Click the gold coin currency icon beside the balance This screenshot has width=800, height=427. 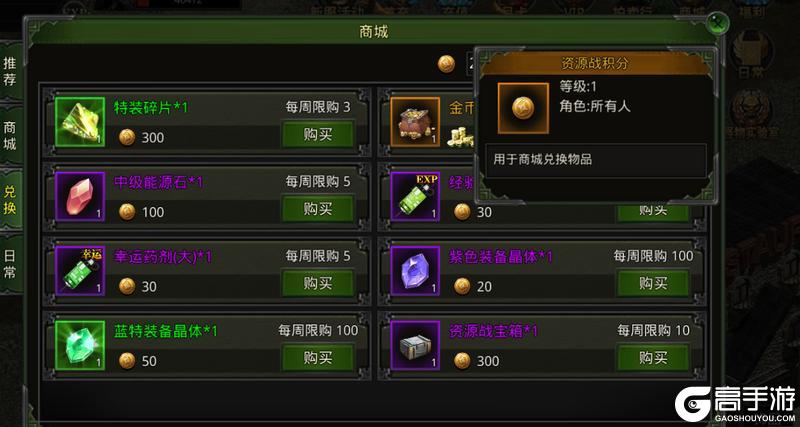(x=446, y=64)
